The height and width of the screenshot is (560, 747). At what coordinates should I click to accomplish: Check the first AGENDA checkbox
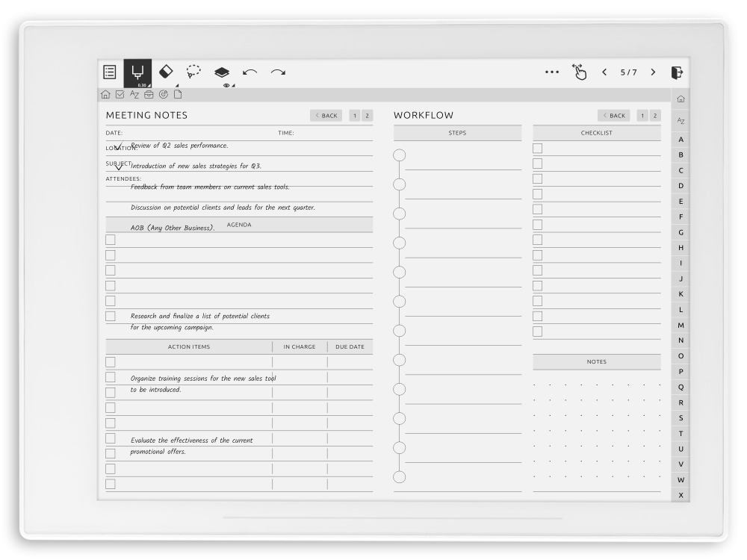coord(111,239)
